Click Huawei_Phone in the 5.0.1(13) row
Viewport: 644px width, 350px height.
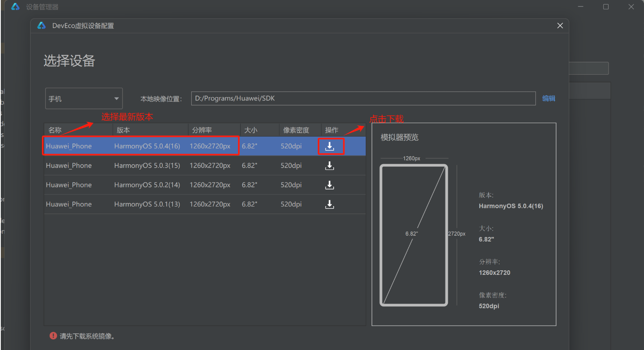(x=69, y=204)
